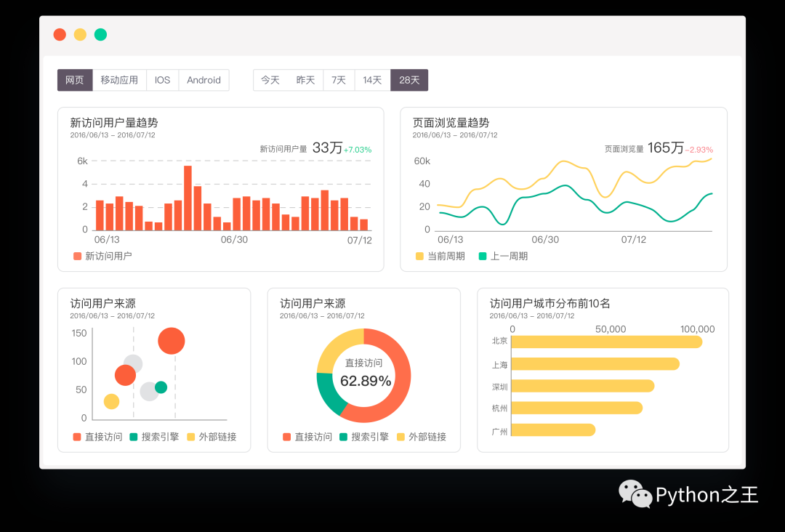Image resolution: width=785 pixels, height=532 pixels.
Task: Click the tallest bar in the new-users chart
Action: coord(188,198)
